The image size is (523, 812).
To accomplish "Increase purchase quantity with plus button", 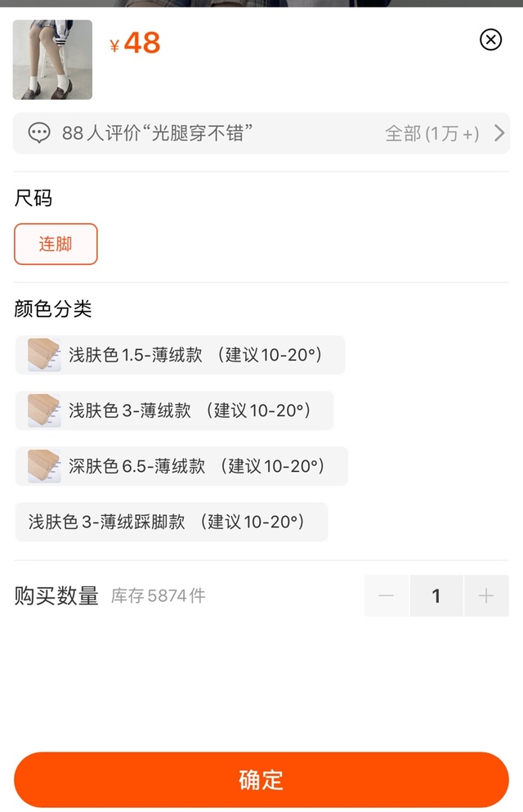I will (x=486, y=596).
